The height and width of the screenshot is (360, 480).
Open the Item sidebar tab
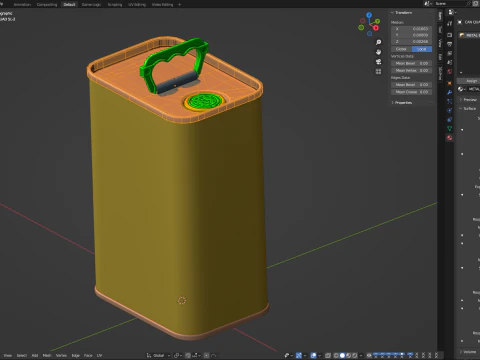(x=440, y=16)
